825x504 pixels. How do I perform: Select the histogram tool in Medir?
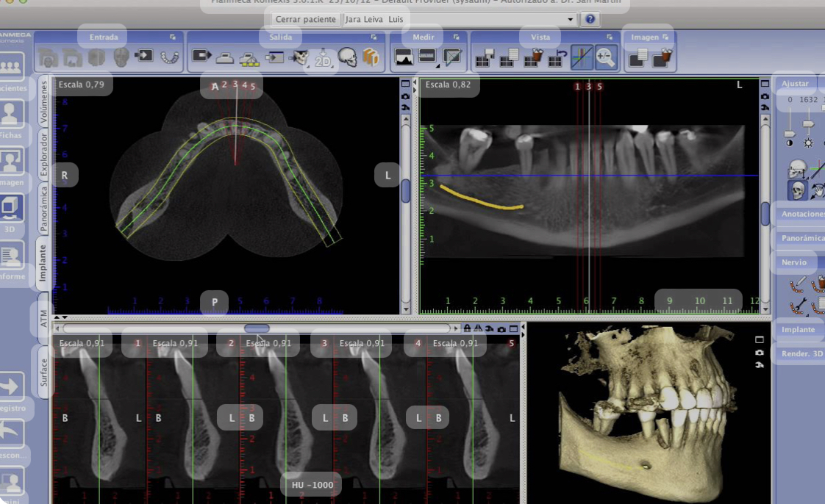(x=404, y=57)
